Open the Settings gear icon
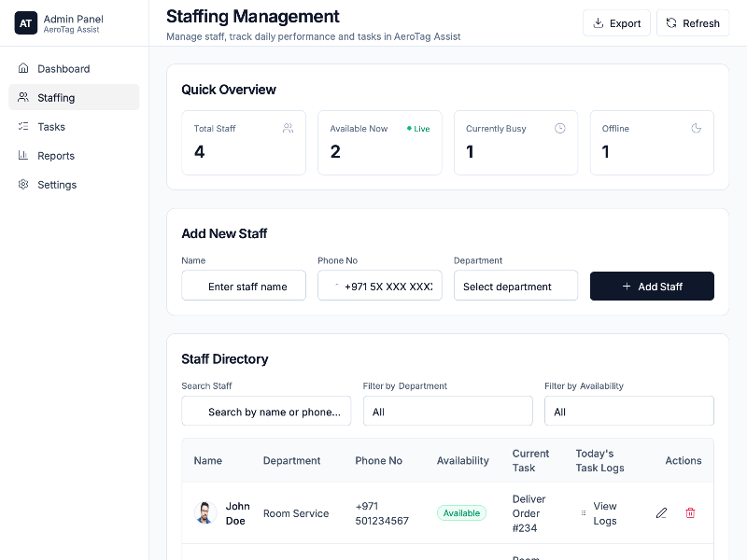This screenshot has height=560, width=747. tap(23, 184)
